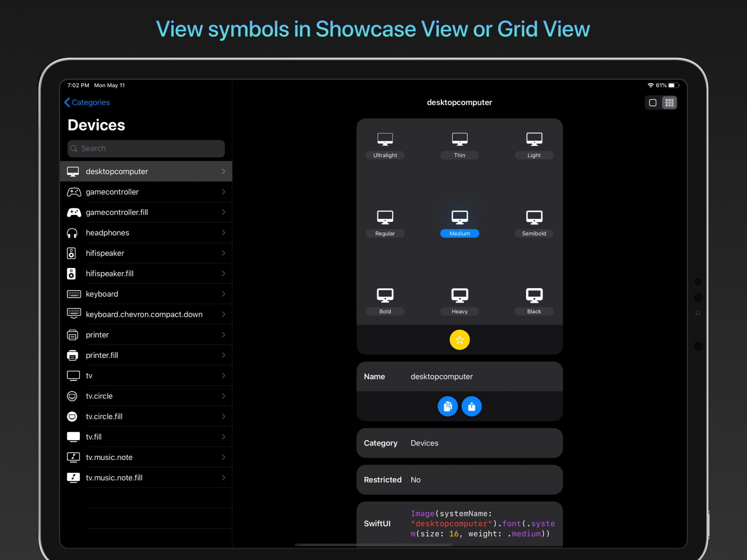Screen dimensions: 747x560
Task: Expand the tv.music.note row chevron
Action: click(223, 457)
